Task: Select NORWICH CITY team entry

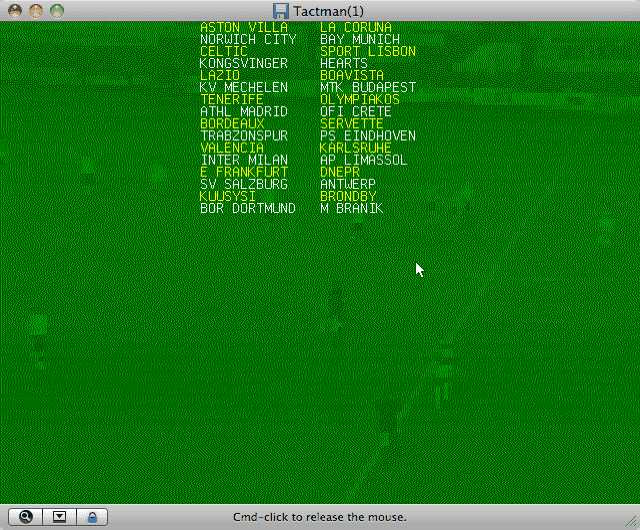Action: click(248, 39)
